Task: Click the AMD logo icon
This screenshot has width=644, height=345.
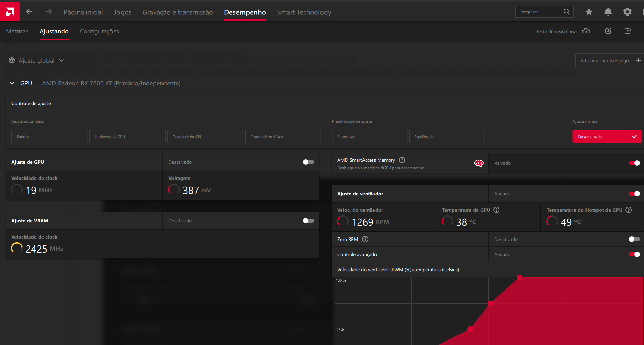Action: [x=10, y=12]
